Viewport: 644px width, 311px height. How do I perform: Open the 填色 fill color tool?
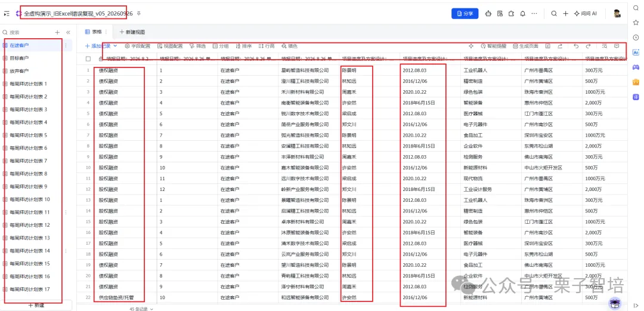click(289, 46)
